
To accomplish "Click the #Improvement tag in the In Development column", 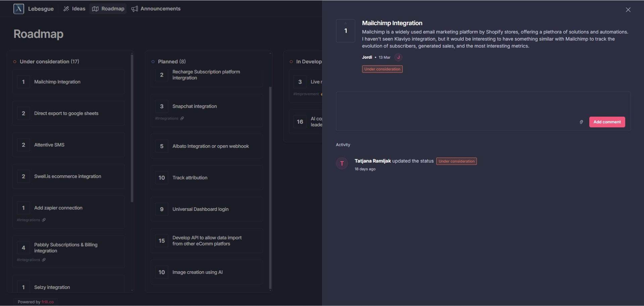I will [306, 94].
